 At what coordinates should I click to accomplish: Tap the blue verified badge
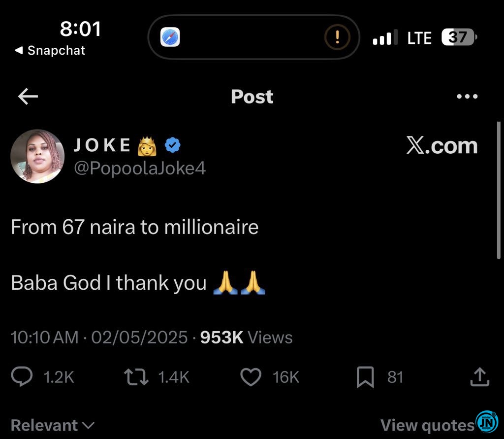[x=172, y=145]
